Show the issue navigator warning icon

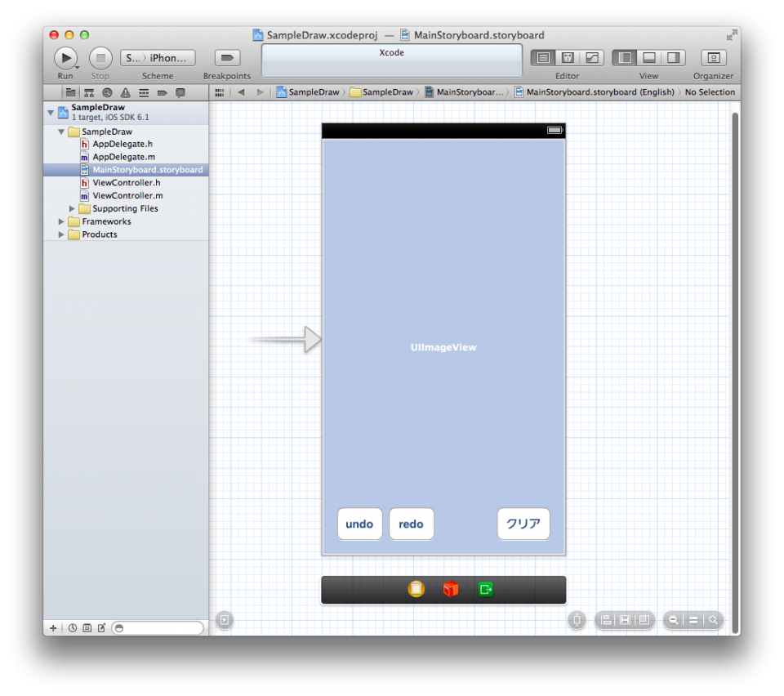click(126, 92)
